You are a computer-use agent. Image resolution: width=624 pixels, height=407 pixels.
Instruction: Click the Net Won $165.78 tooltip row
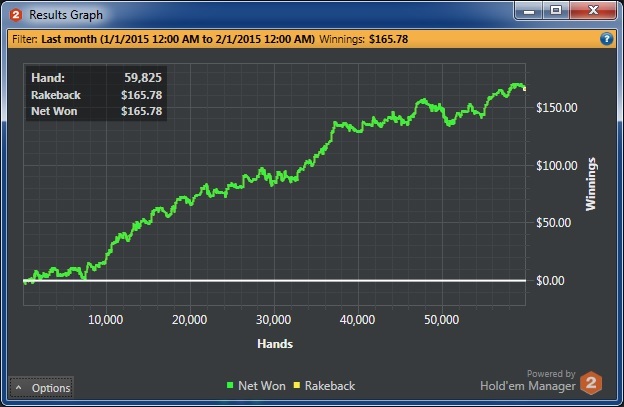96,111
